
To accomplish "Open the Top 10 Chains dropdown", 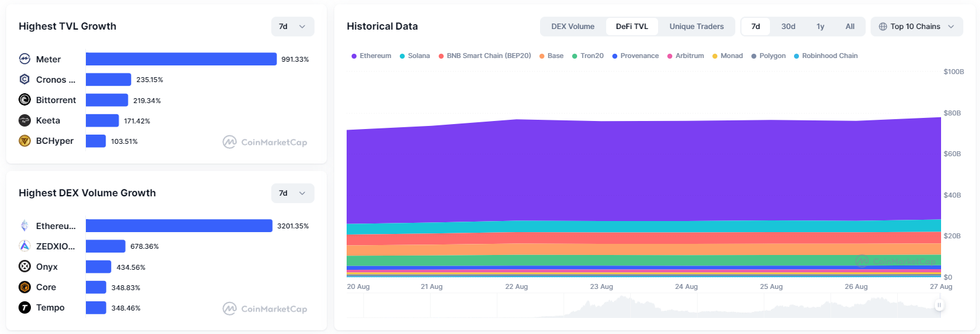I will (917, 27).
